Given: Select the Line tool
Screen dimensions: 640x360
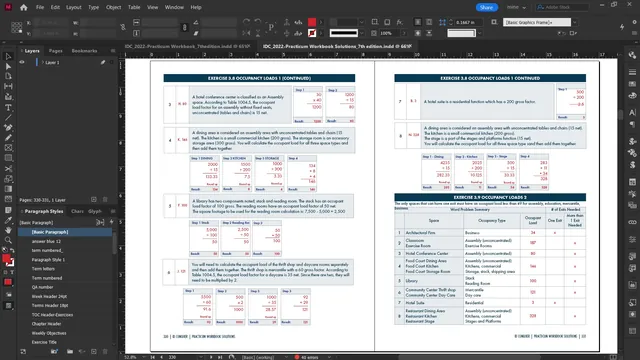Looking at the screenshot, I should pyautogui.click(x=8, y=118).
